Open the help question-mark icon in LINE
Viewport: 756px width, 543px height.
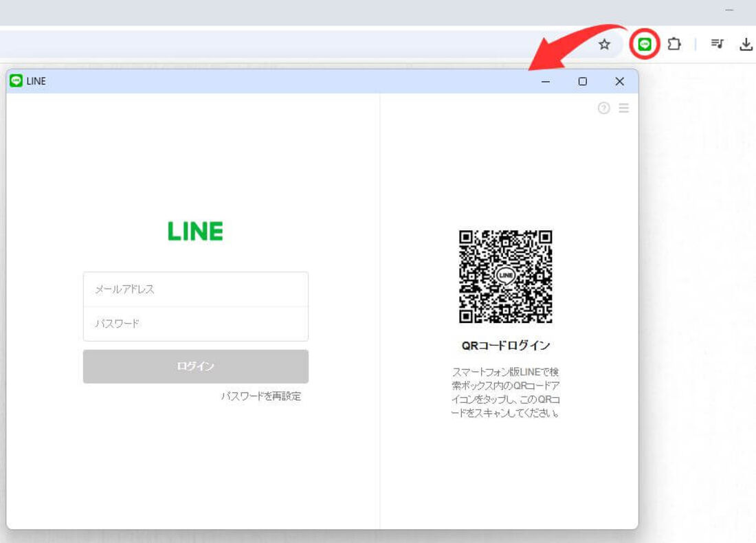pos(603,108)
